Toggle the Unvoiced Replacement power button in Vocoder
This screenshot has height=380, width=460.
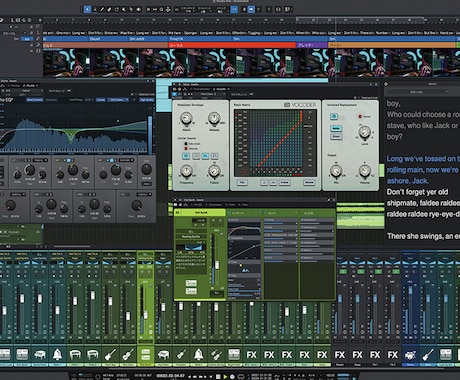[x=334, y=116]
